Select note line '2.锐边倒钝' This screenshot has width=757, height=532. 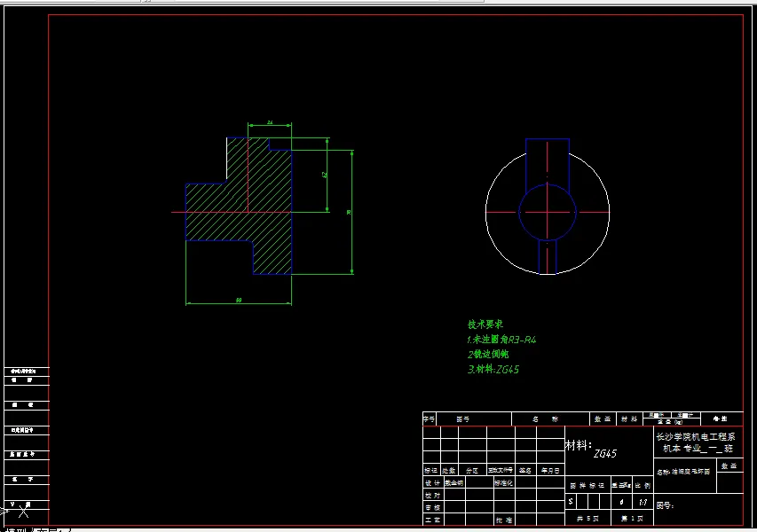pos(487,354)
